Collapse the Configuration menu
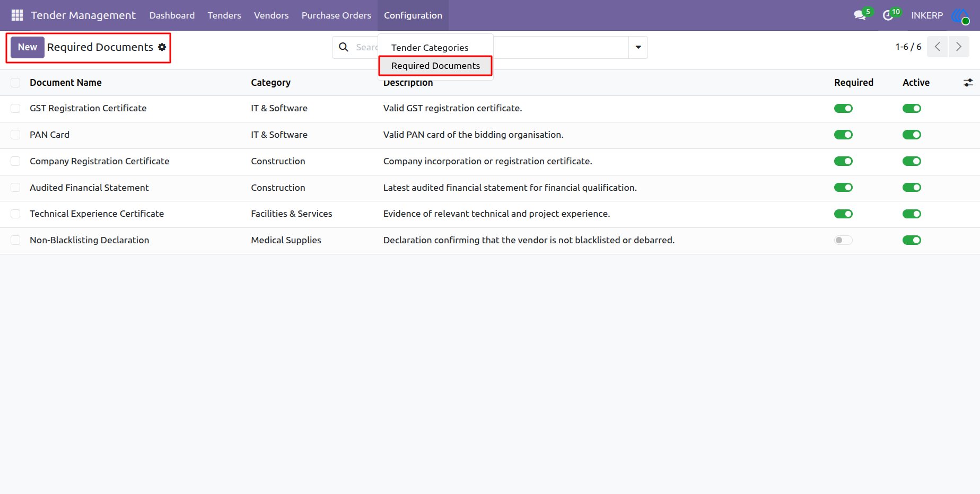980x494 pixels. [413, 15]
